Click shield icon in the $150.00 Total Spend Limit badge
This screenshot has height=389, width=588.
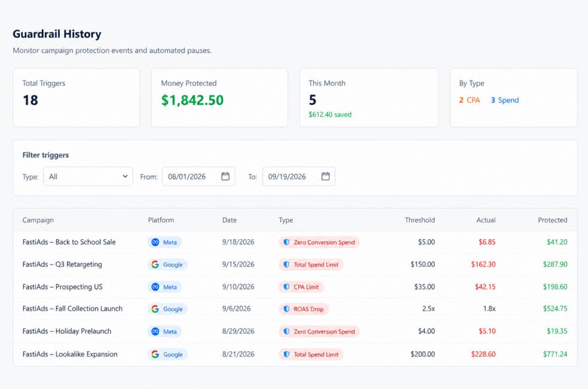pos(286,265)
